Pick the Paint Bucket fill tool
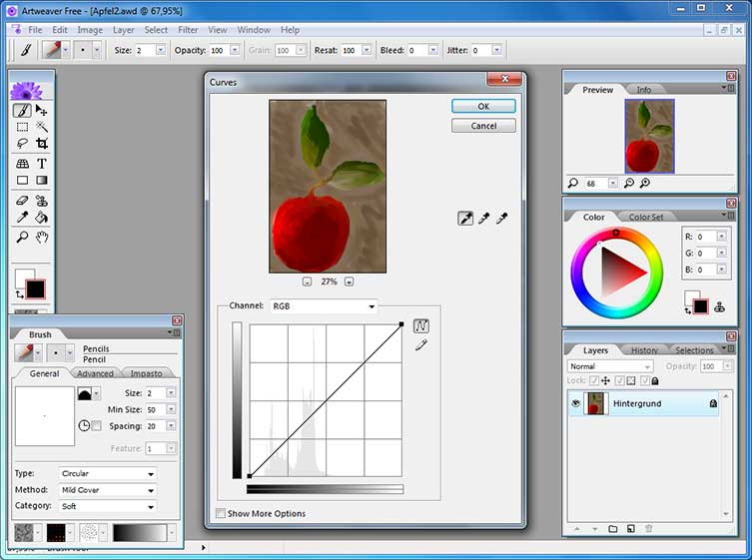The width and height of the screenshot is (752, 560). [x=42, y=218]
